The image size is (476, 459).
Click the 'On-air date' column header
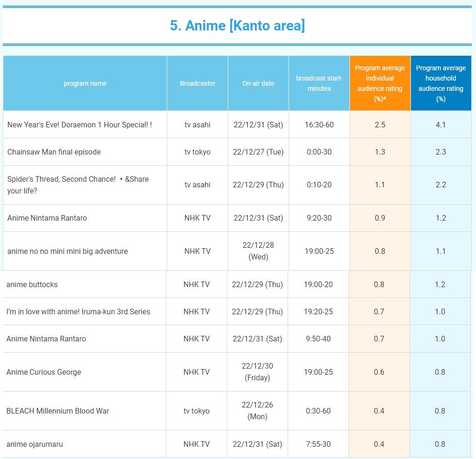(x=258, y=83)
